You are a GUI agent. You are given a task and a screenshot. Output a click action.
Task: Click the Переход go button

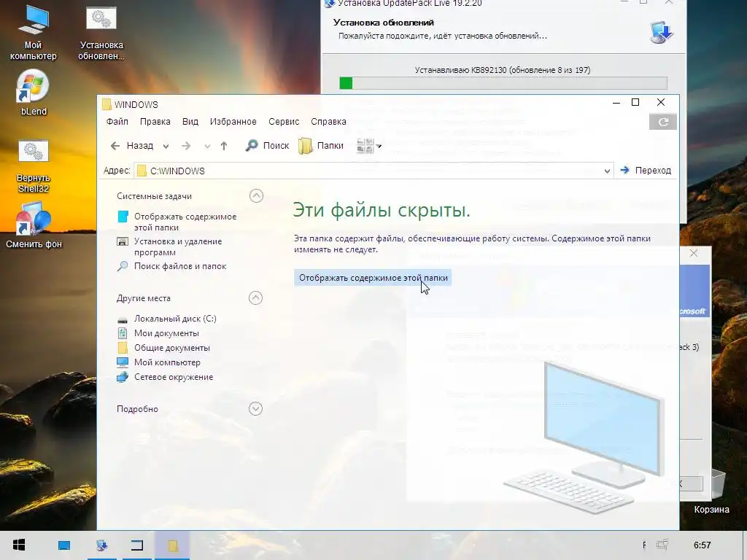click(x=646, y=170)
